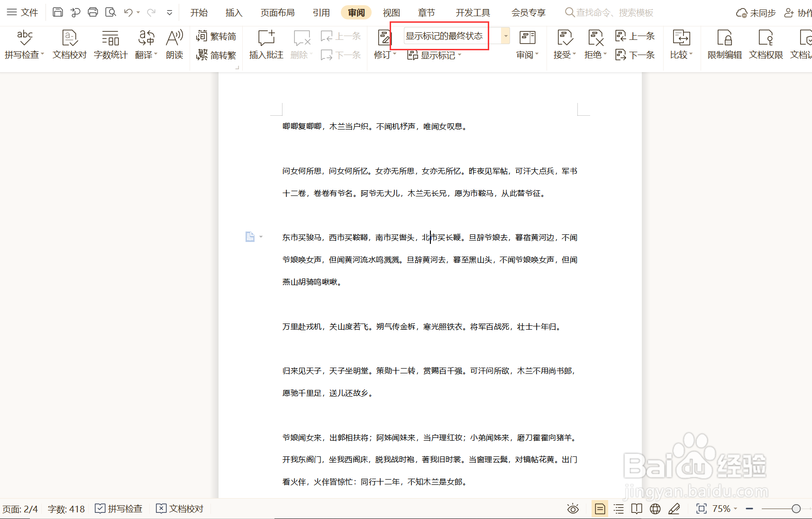Open the 75% zoom level dropdown

click(x=725, y=509)
